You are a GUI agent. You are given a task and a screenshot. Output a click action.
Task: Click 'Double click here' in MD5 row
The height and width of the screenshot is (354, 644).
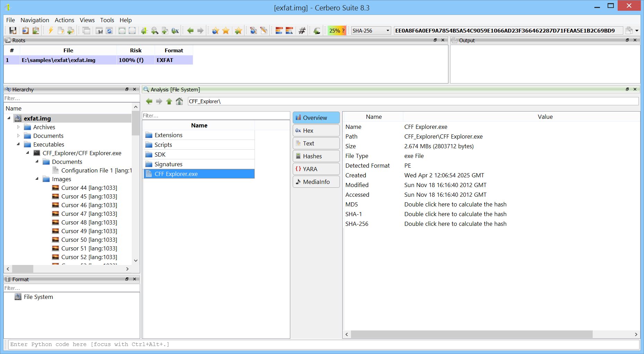(427, 204)
